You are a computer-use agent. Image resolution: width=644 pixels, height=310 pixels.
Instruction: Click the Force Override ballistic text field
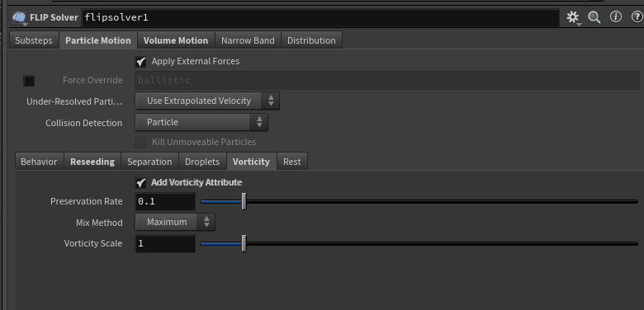[x=387, y=80]
